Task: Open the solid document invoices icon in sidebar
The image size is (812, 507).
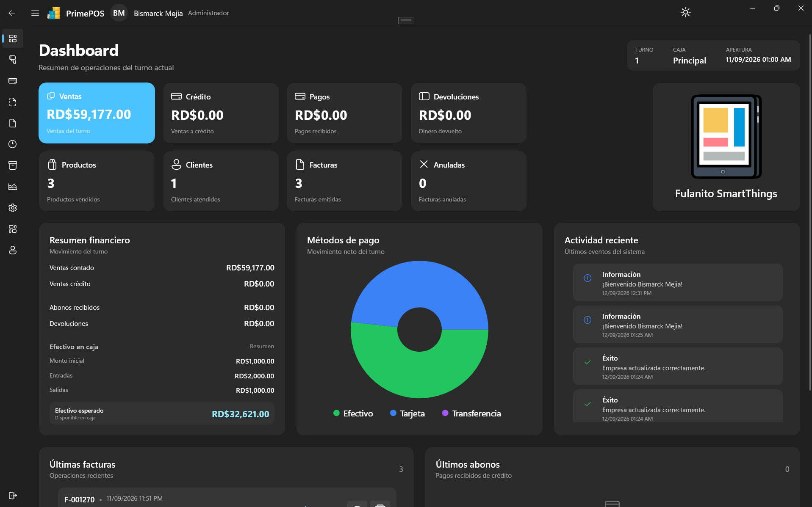Action: click(13, 123)
